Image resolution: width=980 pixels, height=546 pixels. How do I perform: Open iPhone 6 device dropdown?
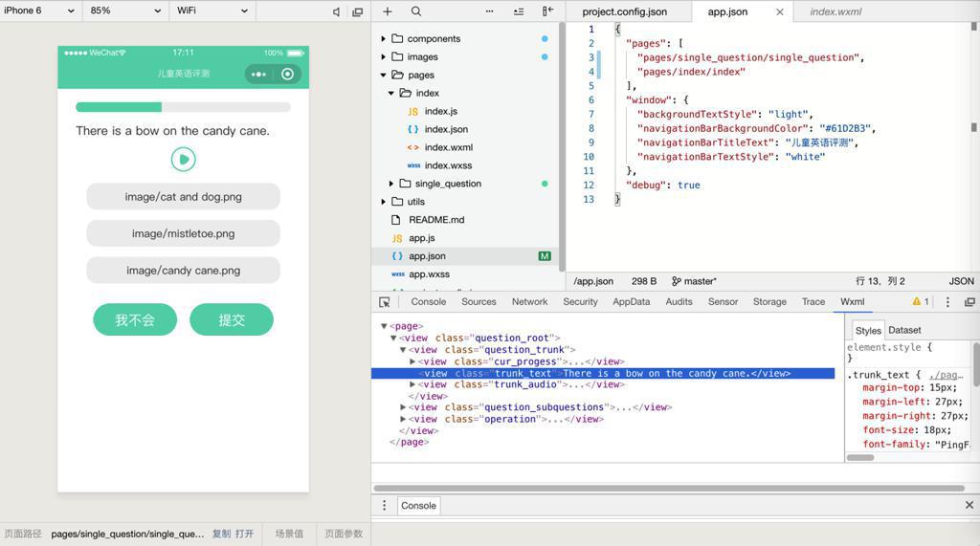coord(40,11)
